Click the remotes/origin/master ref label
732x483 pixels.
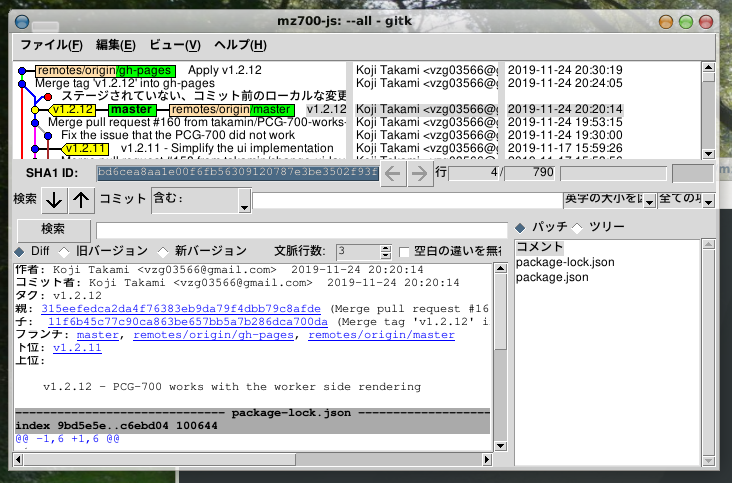(x=232, y=110)
